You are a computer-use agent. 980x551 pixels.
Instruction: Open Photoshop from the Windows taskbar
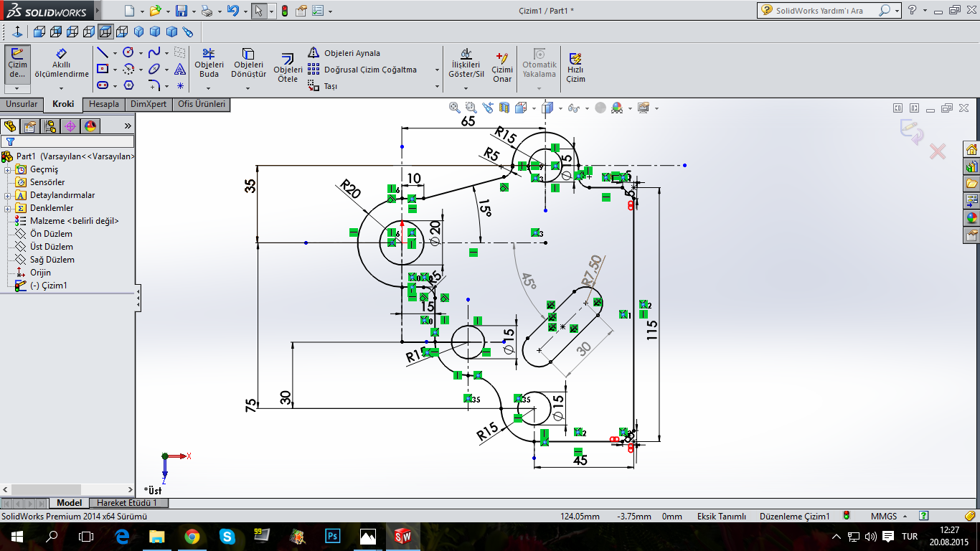point(332,536)
